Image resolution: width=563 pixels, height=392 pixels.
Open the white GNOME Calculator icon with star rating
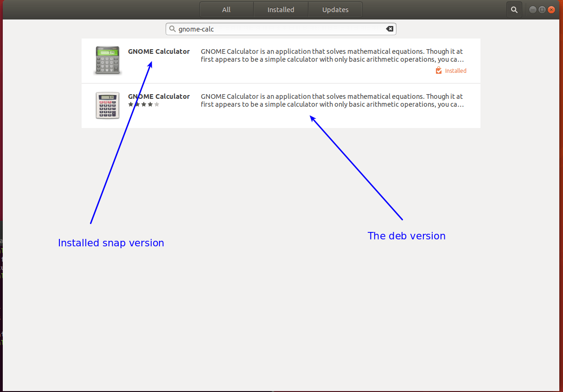click(108, 105)
